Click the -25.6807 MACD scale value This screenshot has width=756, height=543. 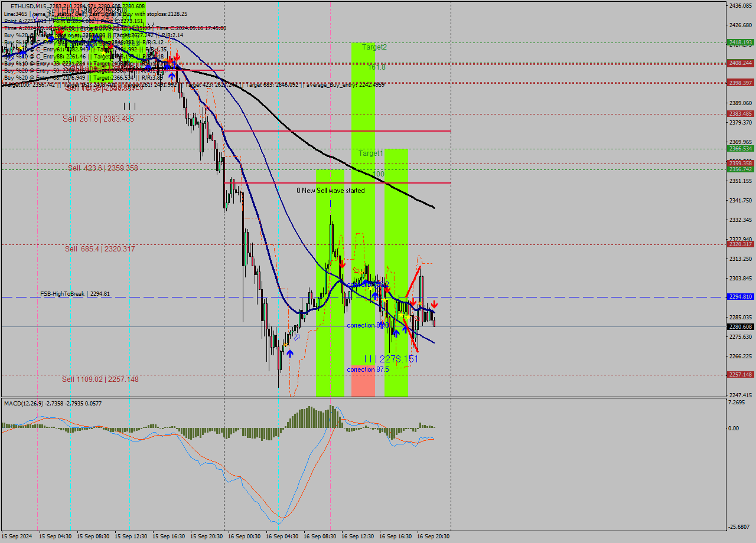click(x=740, y=527)
